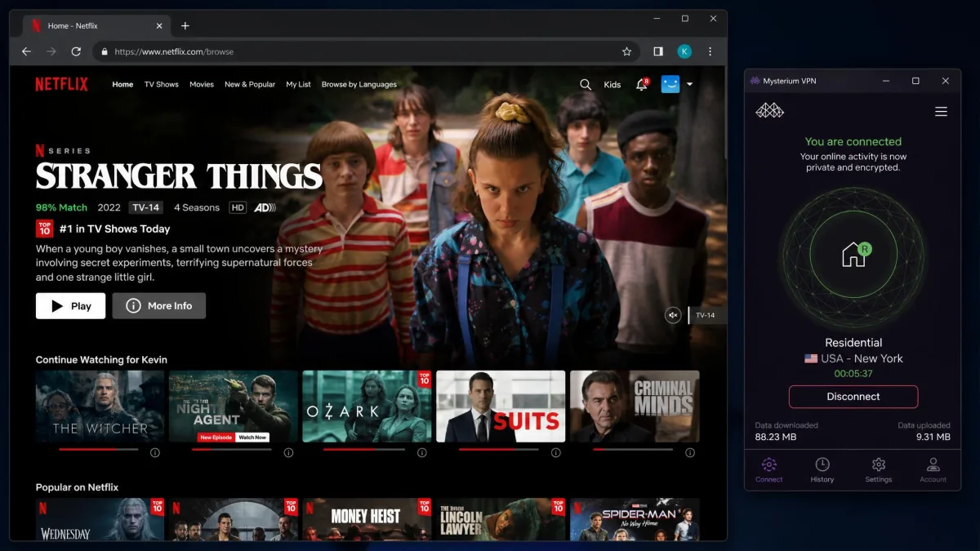Disconnect from the VPN
Image resolution: width=980 pixels, height=551 pixels.
(x=853, y=397)
